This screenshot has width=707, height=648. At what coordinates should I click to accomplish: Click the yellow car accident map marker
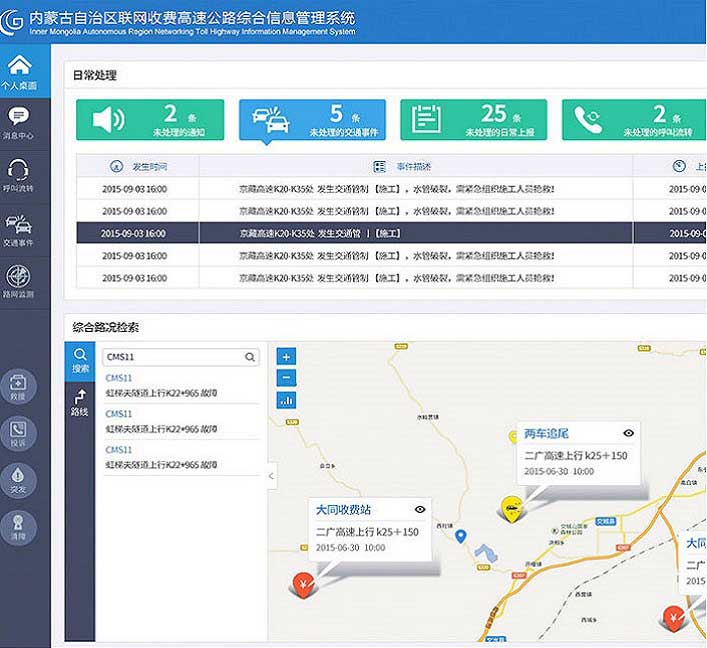(x=512, y=508)
